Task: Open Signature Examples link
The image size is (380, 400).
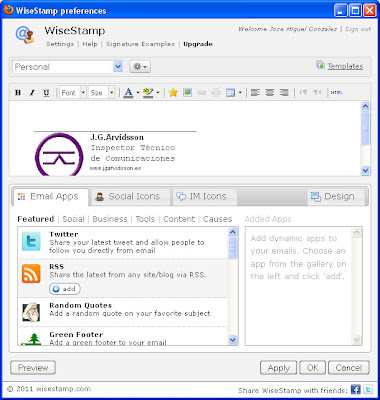Action: pos(140,44)
